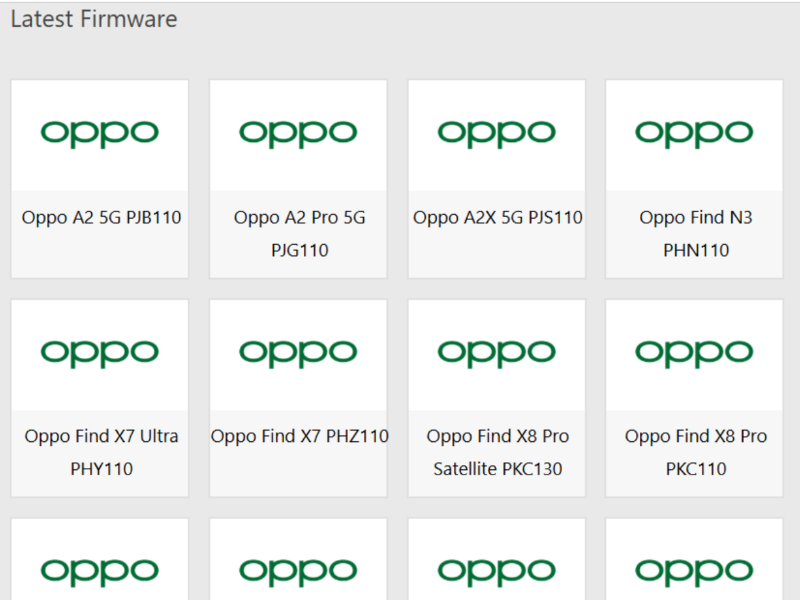Select the Oppo A2X 5G PJS110 title
The height and width of the screenshot is (600, 800).
497,217
